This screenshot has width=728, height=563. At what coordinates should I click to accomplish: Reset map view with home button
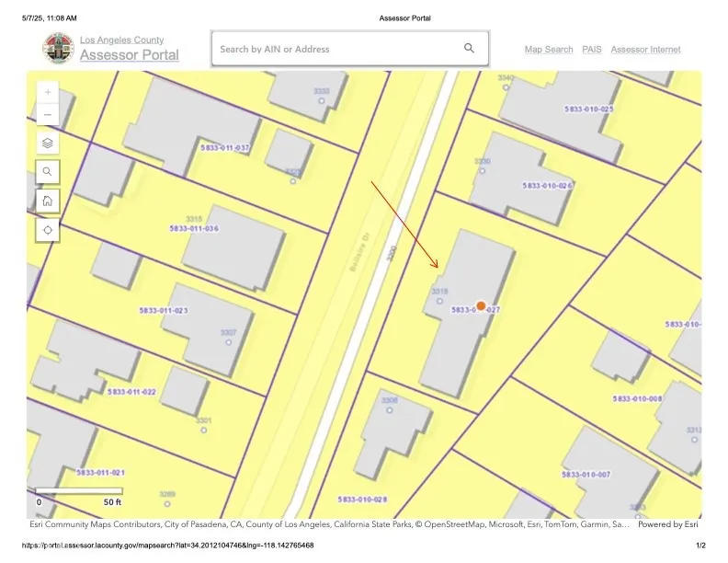coord(48,201)
